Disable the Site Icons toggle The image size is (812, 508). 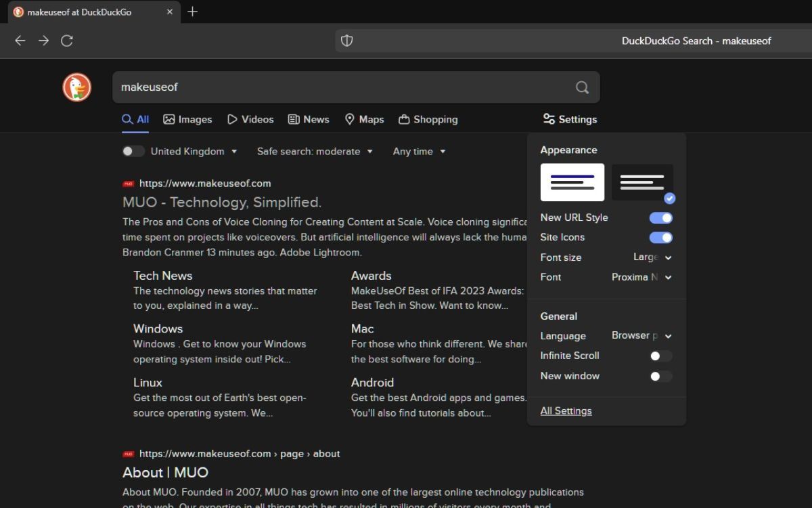[x=660, y=237]
